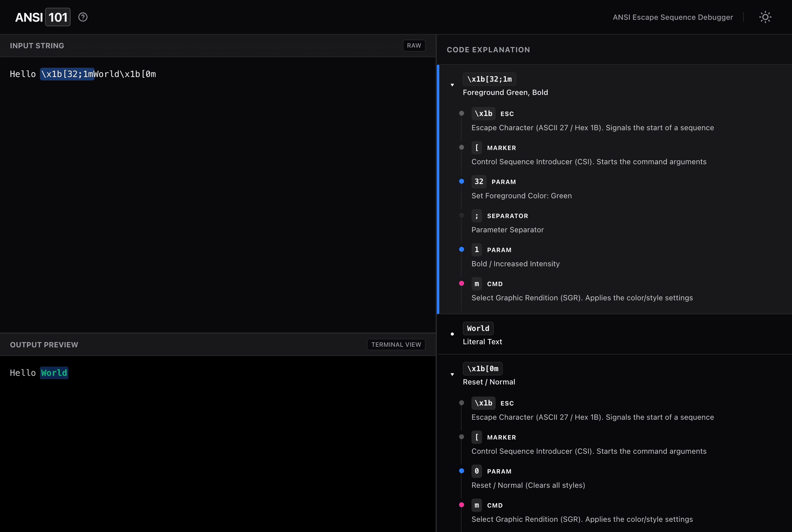Click the ANSI 101 logo

pos(42,17)
